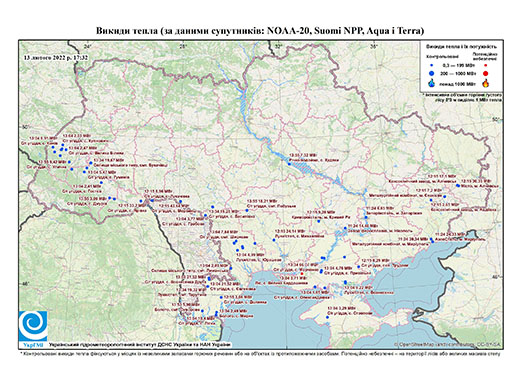Viewport: 520px width, 368px height.
Task: Select the blue marker beside 11:24 6,83 МВт label
Action: point(366,217)
